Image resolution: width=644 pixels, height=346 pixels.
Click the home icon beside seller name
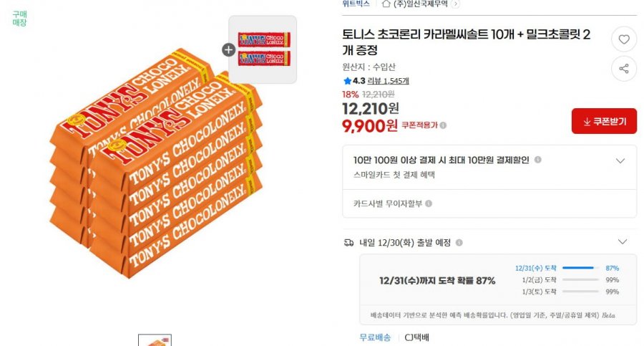coord(386,4)
